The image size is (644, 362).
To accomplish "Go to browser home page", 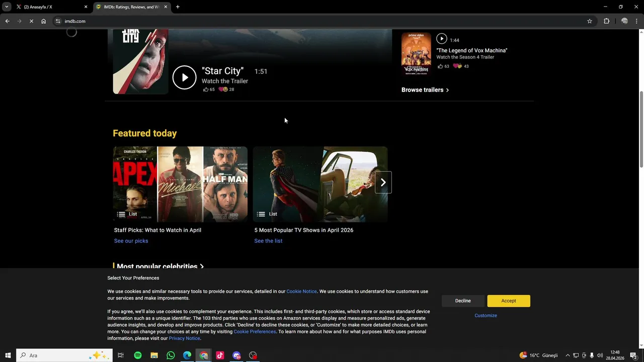I will coord(44,21).
